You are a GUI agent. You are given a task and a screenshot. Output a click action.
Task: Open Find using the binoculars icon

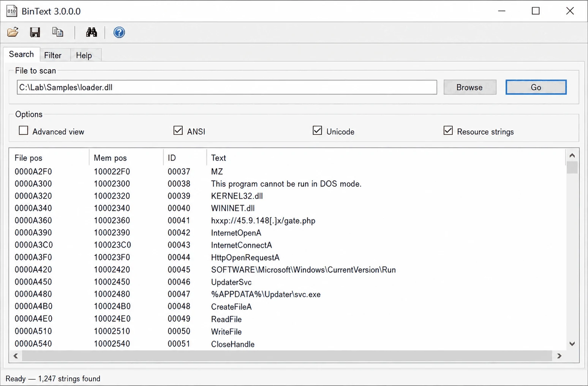91,32
